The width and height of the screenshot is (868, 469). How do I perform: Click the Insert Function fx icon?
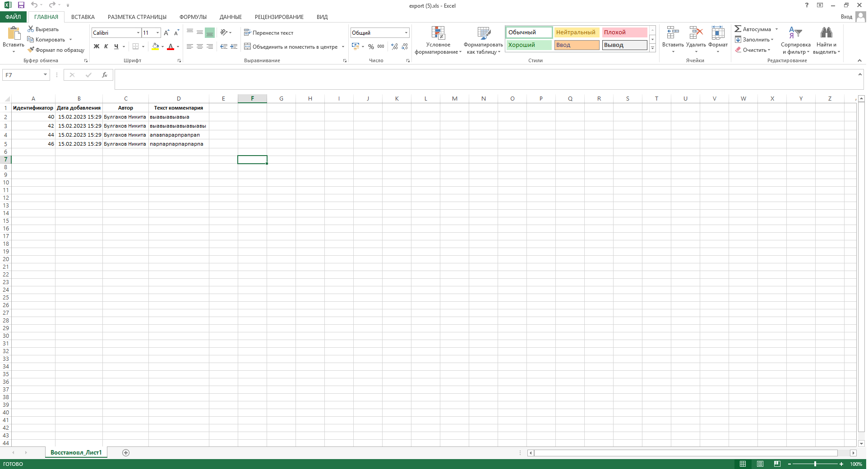(x=104, y=75)
